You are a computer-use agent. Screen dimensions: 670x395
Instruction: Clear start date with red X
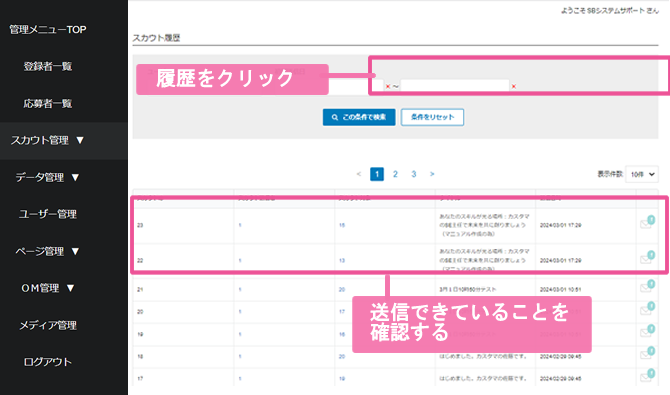tap(388, 86)
